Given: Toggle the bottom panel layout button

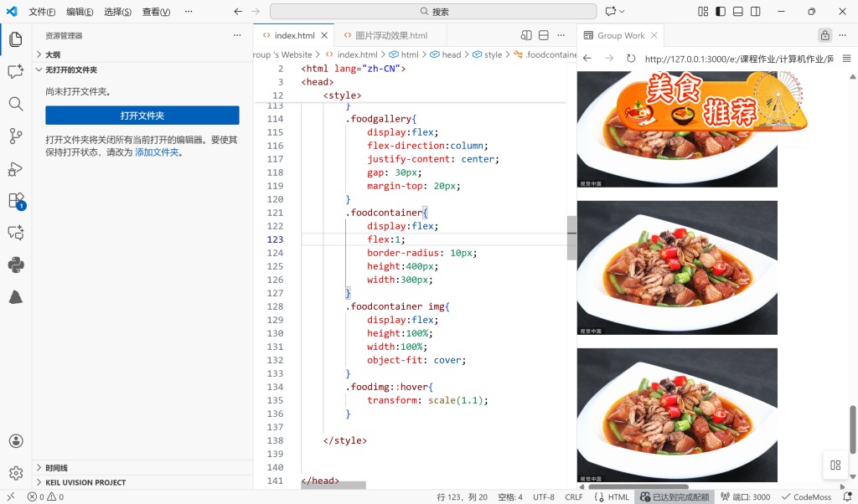Looking at the screenshot, I should coord(738,12).
